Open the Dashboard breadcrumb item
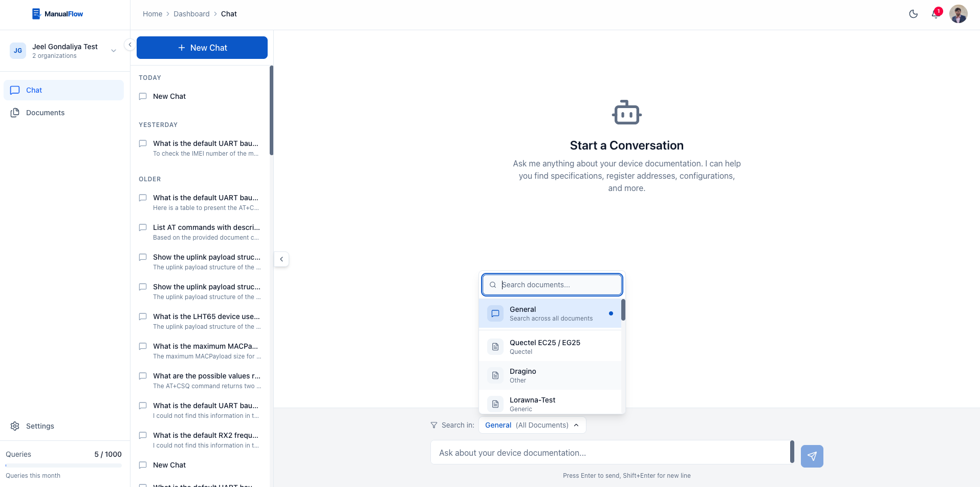This screenshot has height=487, width=980. (191, 14)
